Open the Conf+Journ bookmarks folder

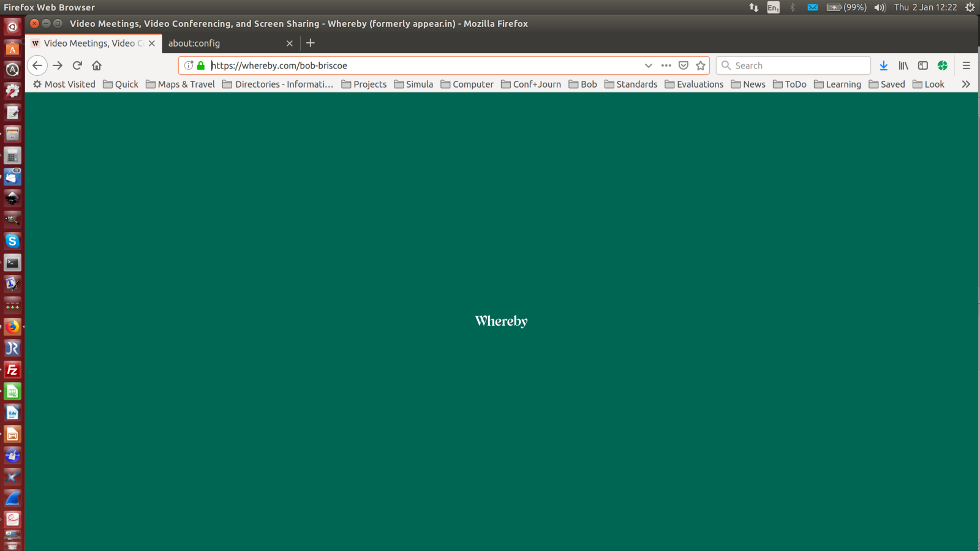[531, 84]
